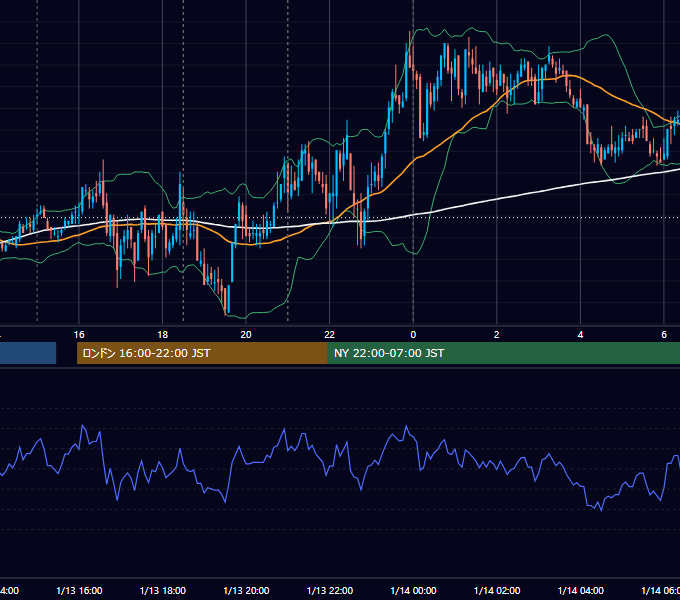Click hour label 4 under price chart
This screenshot has height=600, width=680.
click(580, 335)
